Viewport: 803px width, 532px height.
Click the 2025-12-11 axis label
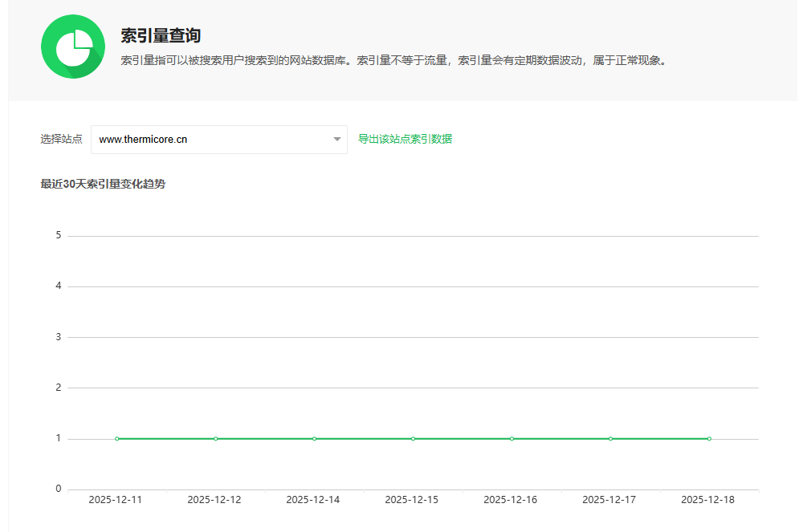tap(115, 500)
